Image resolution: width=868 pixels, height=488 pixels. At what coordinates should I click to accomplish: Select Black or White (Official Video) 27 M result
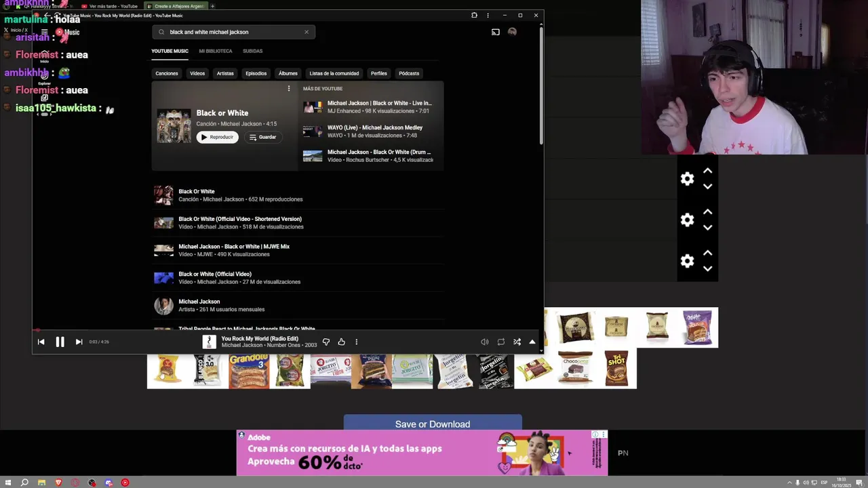tap(298, 278)
